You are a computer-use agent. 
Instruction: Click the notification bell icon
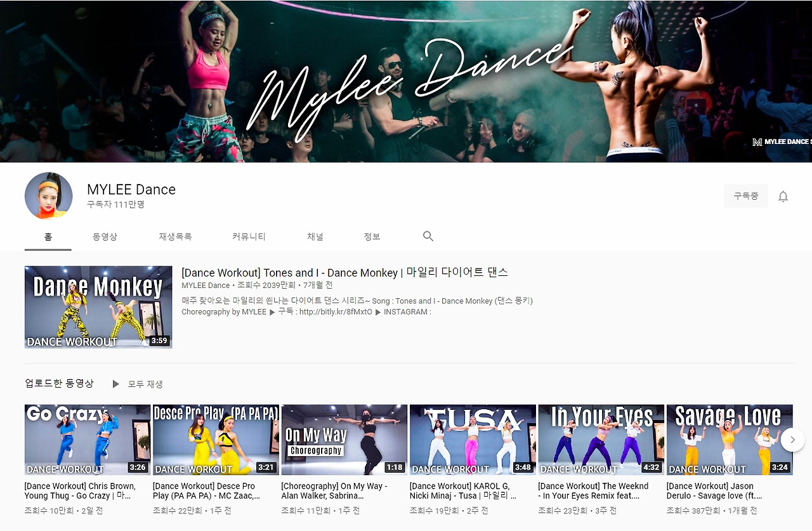783,197
